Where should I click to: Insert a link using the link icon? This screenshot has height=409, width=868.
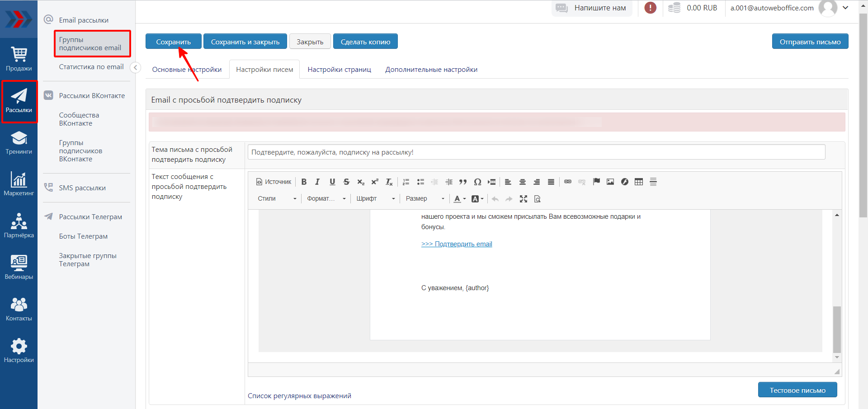tap(568, 182)
